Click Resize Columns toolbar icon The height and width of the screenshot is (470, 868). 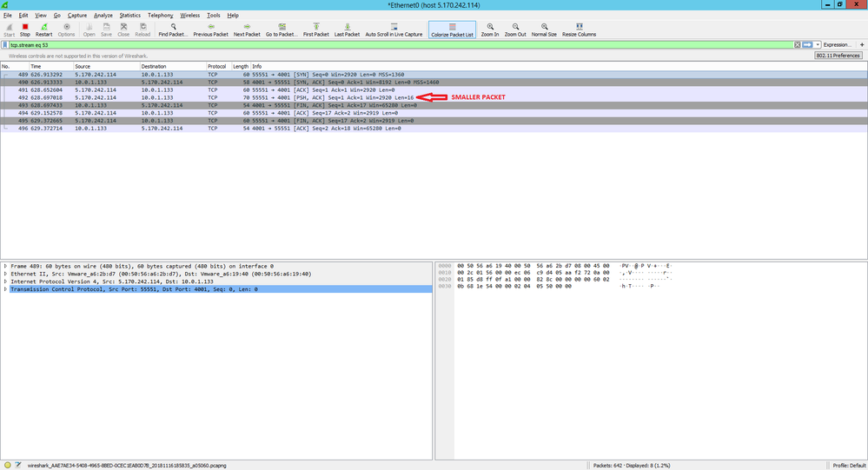579,30
